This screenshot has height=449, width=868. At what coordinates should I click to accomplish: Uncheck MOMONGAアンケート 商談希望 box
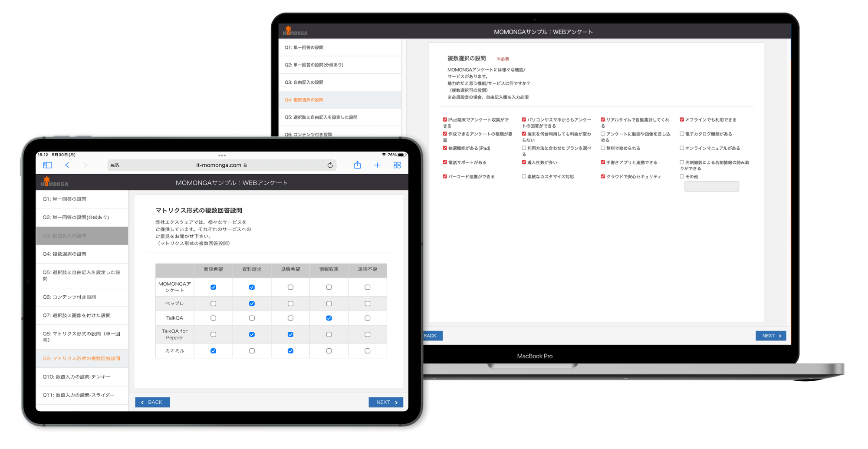[213, 287]
